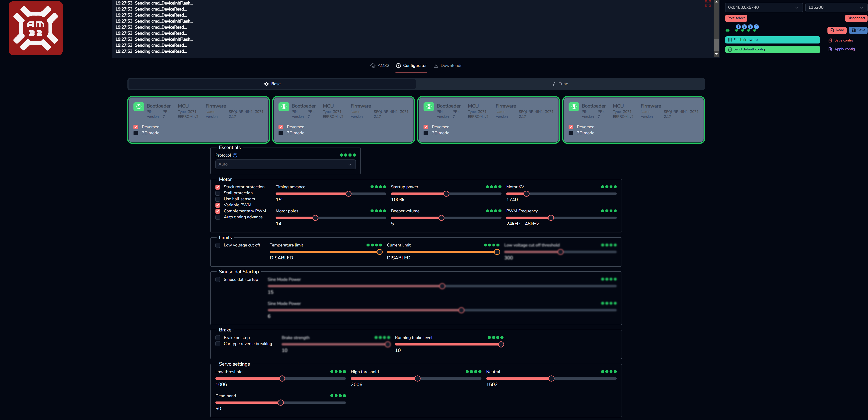The height and width of the screenshot is (420, 868).
Task: Click the AM32 logo
Action: click(x=36, y=28)
